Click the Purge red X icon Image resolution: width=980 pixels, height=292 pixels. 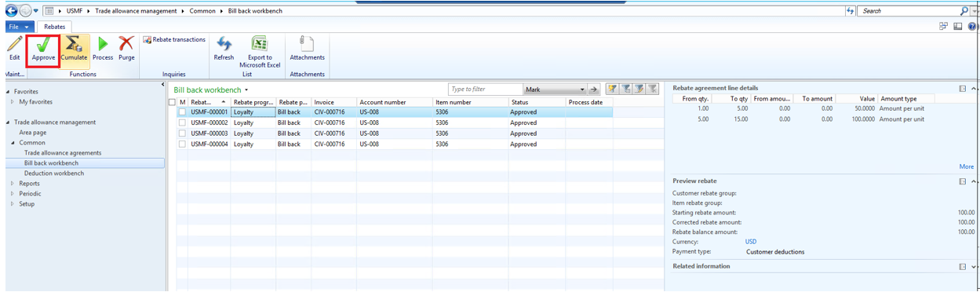click(126, 45)
